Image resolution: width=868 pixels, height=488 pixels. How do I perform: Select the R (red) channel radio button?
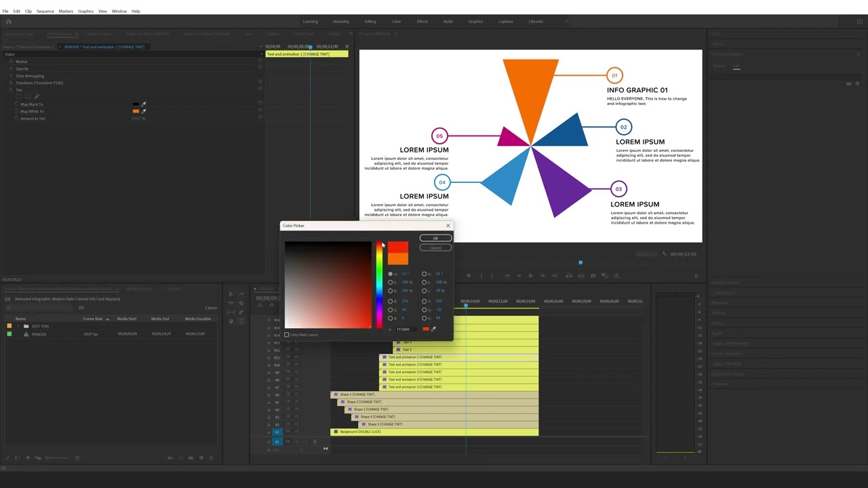(391, 301)
